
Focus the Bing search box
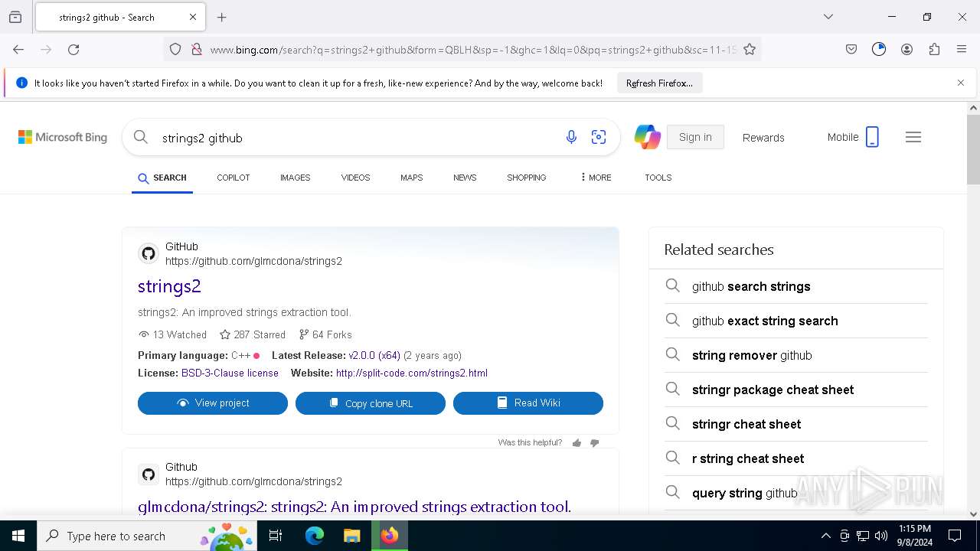pyautogui.click(x=356, y=138)
